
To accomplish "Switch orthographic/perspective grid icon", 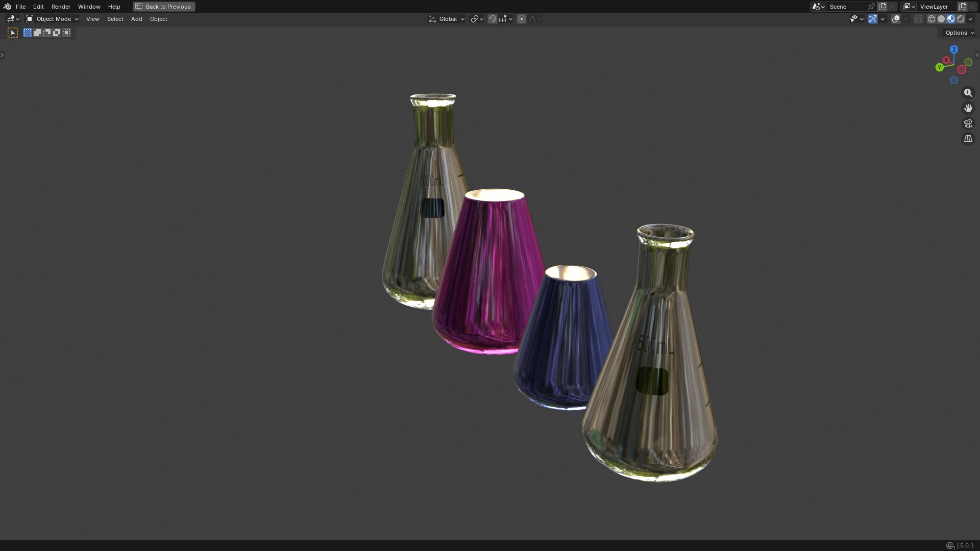I will (x=968, y=139).
